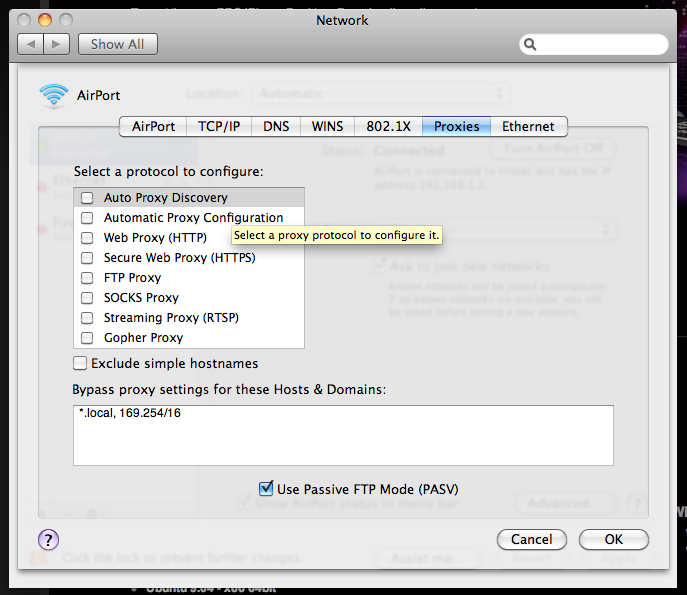Switch to the Ethernet tab

(528, 127)
